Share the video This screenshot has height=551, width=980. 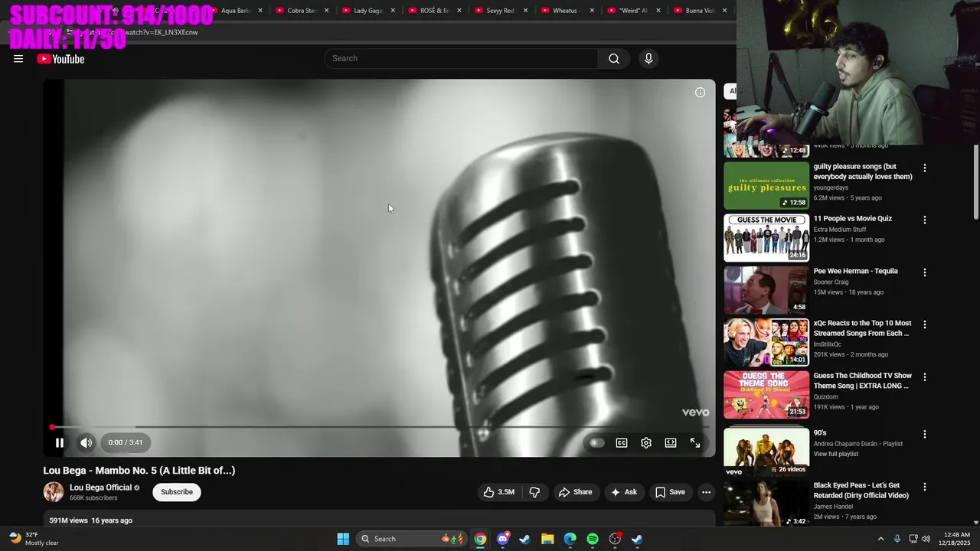576,492
